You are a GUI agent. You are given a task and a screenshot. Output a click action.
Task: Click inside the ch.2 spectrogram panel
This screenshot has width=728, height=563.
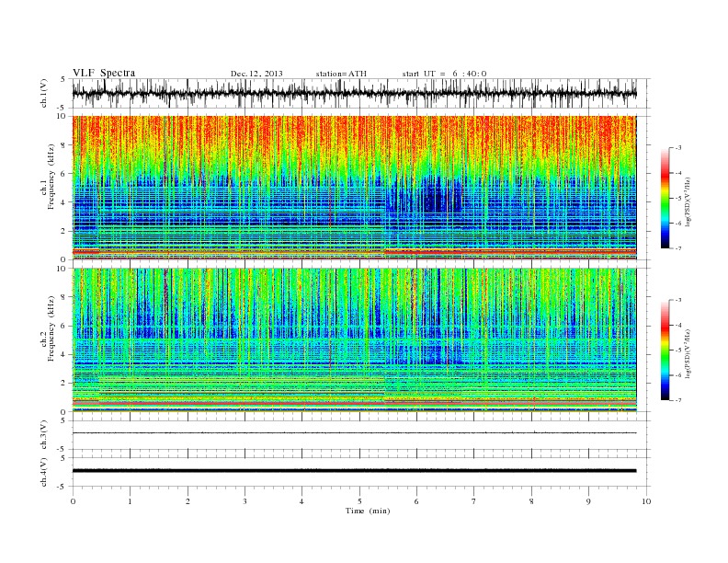click(x=355, y=340)
